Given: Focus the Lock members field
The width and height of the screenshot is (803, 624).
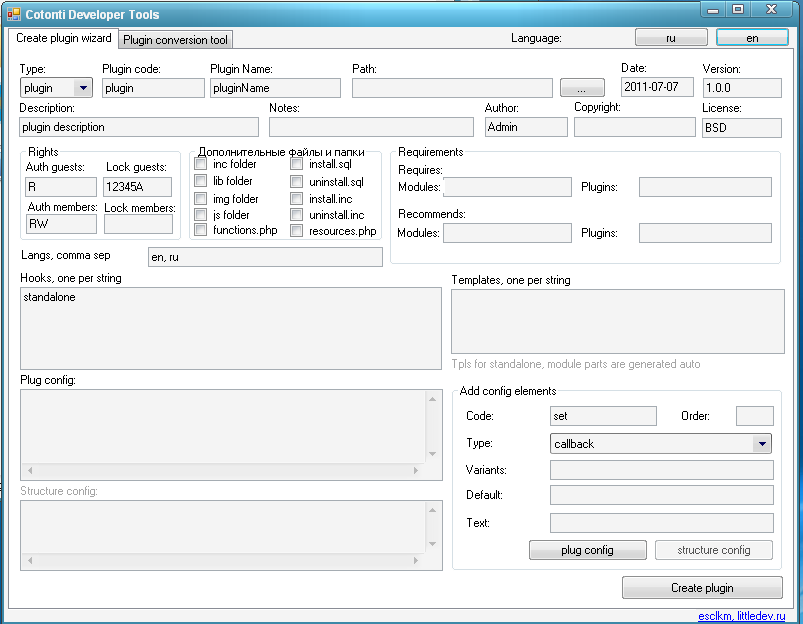Looking at the screenshot, I should point(138,224).
